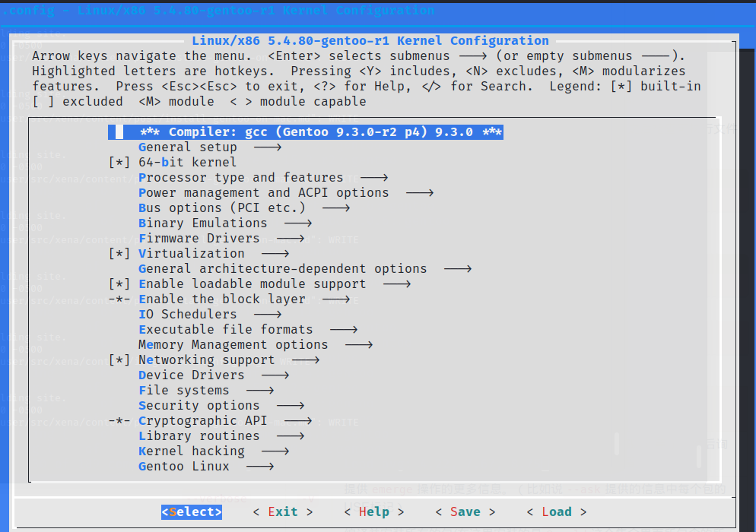The width and height of the screenshot is (756, 532).
Task: Toggle the 64-bit kernel checkbox
Action: (x=119, y=163)
